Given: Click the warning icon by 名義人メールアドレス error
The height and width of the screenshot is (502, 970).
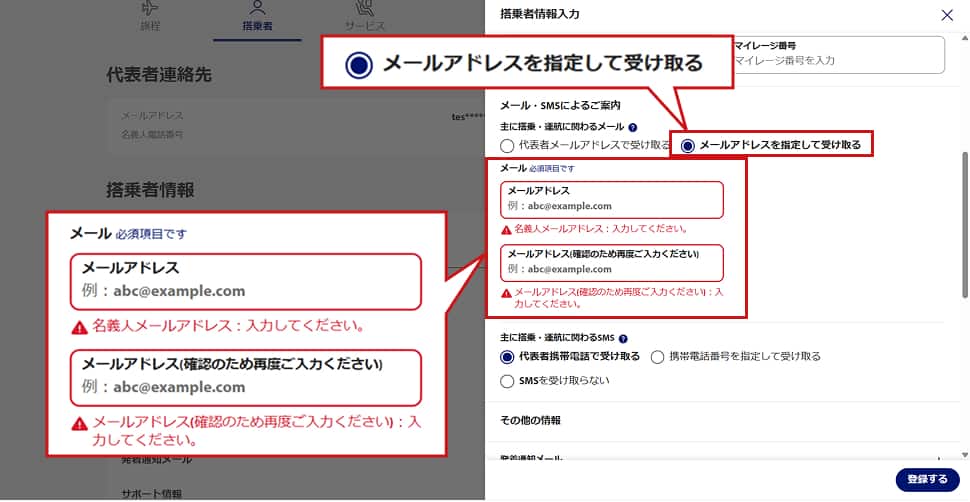Looking at the screenshot, I should click(506, 229).
